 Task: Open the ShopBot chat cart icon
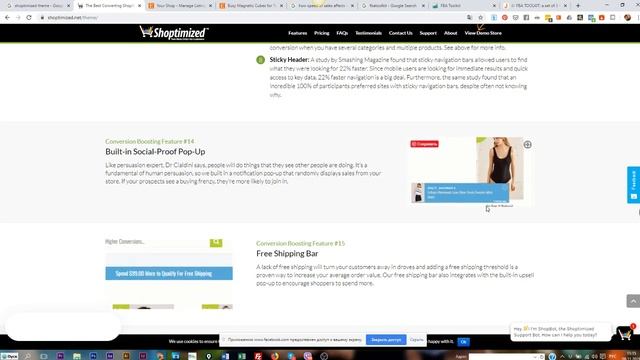tap(625, 333)
